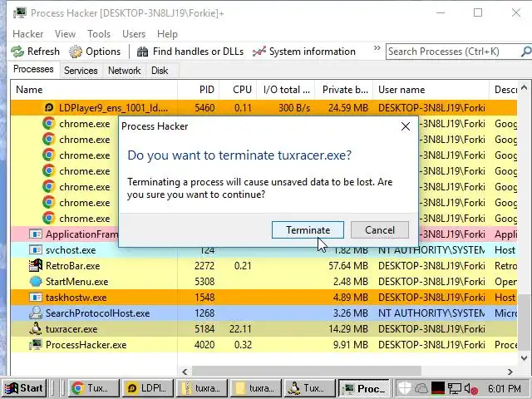Viewport: 532px width, 399px height.
Task: Click the Process Hacker title bar icon
Action: (20, 13)
